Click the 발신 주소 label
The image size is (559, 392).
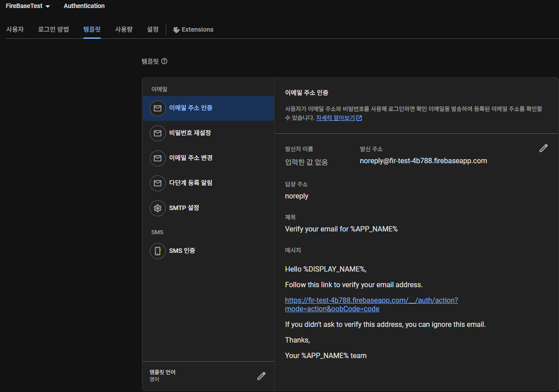coord(371,149)
